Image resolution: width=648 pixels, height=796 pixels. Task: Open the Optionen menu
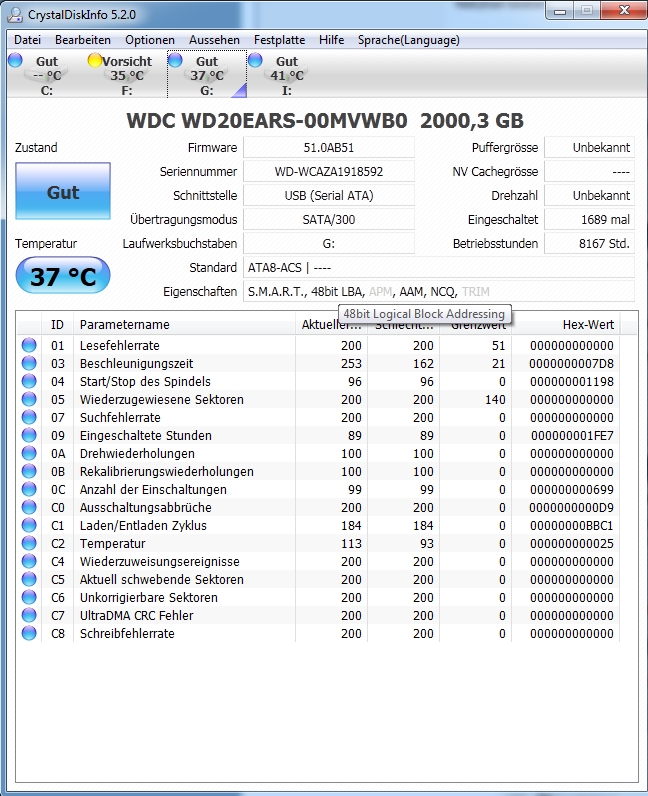pos(150,40)
